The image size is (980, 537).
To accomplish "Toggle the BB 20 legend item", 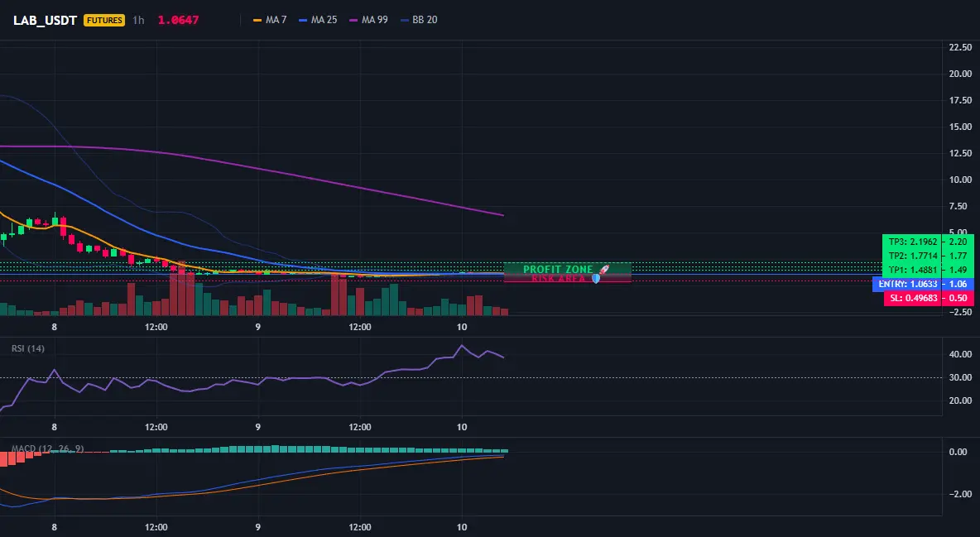I will [x=419, y=20].
